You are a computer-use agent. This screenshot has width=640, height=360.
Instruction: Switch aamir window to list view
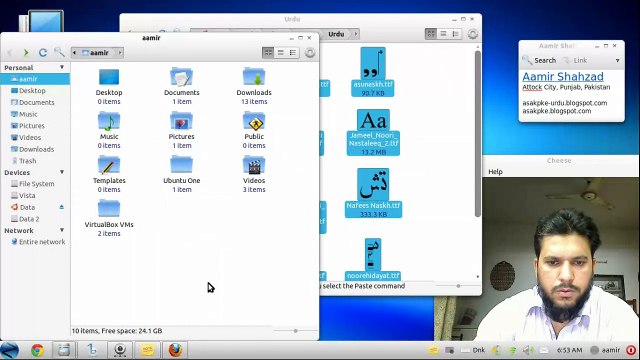coord(280,53)
